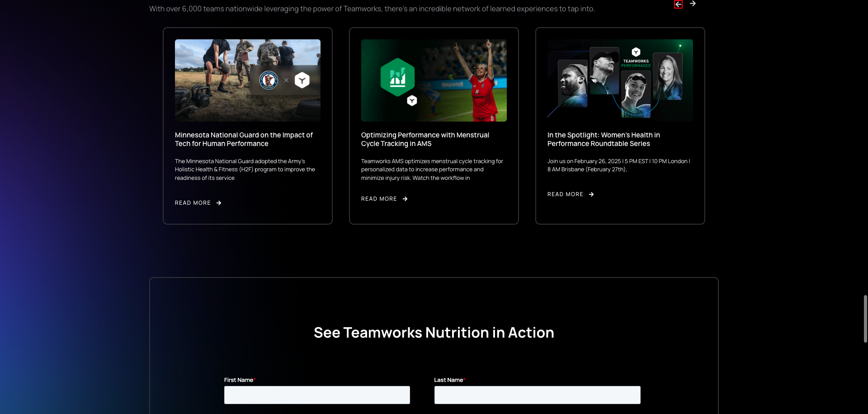Select the Optimizing Performance article title
This screenshot has width=868, height=414.
(425, 139)
